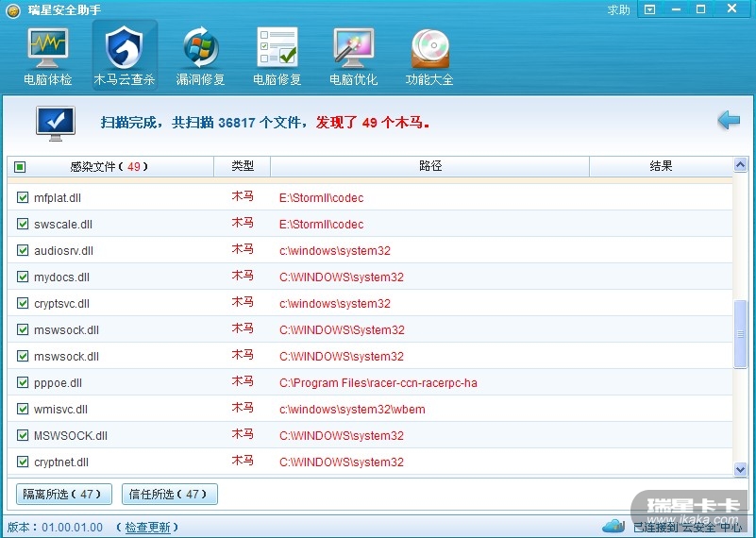This screenshot has height=538, width=756.
Task: Toggle the pppoe.dll checkbox
Action: click(24, 383)
